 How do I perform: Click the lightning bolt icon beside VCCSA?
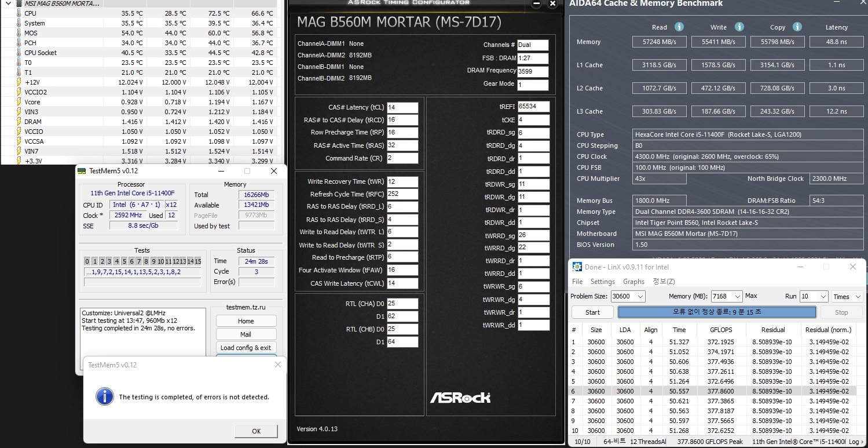pyautogui.click(x=19, y=141)
